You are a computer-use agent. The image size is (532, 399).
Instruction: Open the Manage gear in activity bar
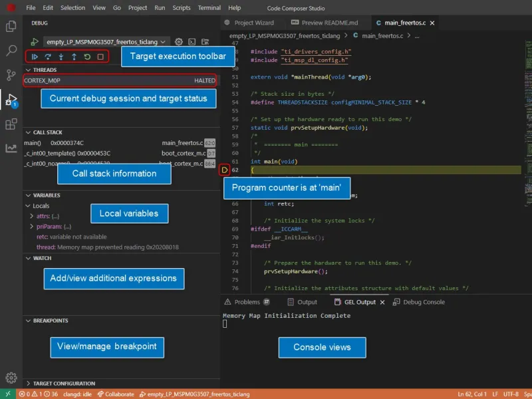coord(11,377)
